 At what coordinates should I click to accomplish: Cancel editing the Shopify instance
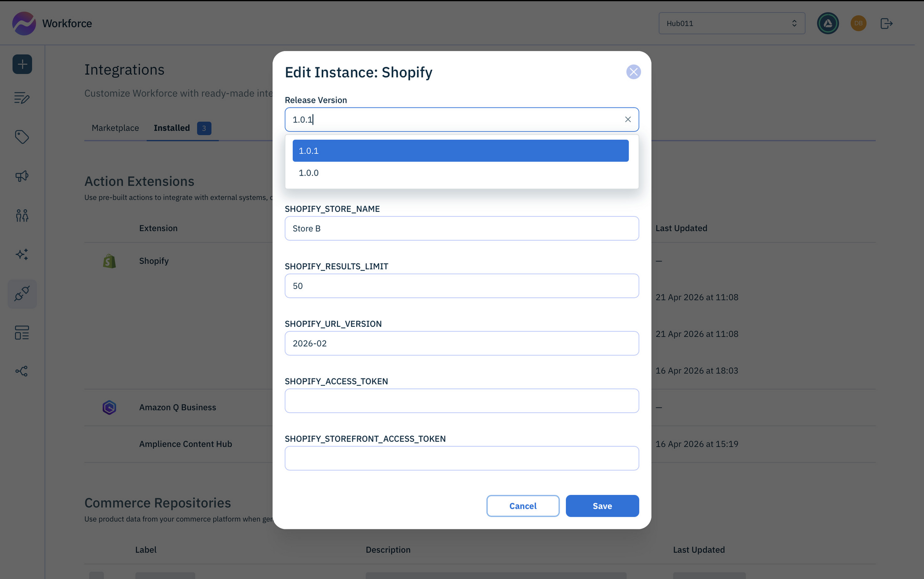523,506
